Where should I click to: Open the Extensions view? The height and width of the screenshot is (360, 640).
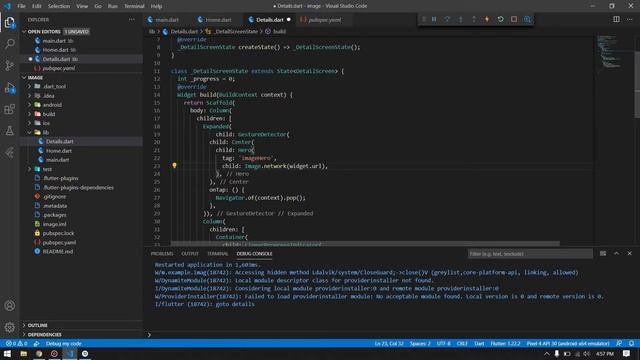click(x=9, y=109)
